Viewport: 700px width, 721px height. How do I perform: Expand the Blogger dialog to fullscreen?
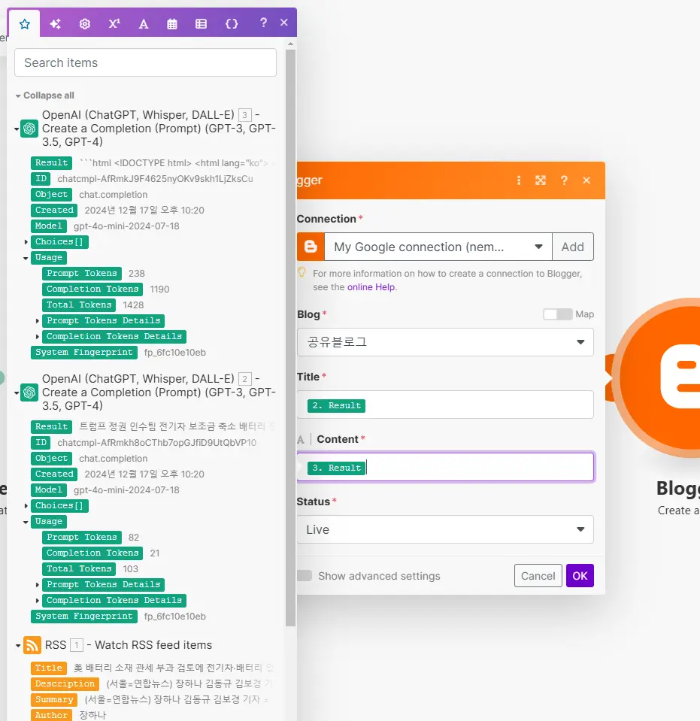tap(540, 180)
